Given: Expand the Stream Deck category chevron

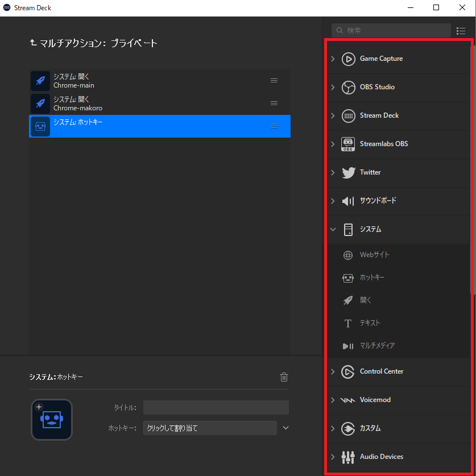Looking at the screenshot, I should (333, 115).
